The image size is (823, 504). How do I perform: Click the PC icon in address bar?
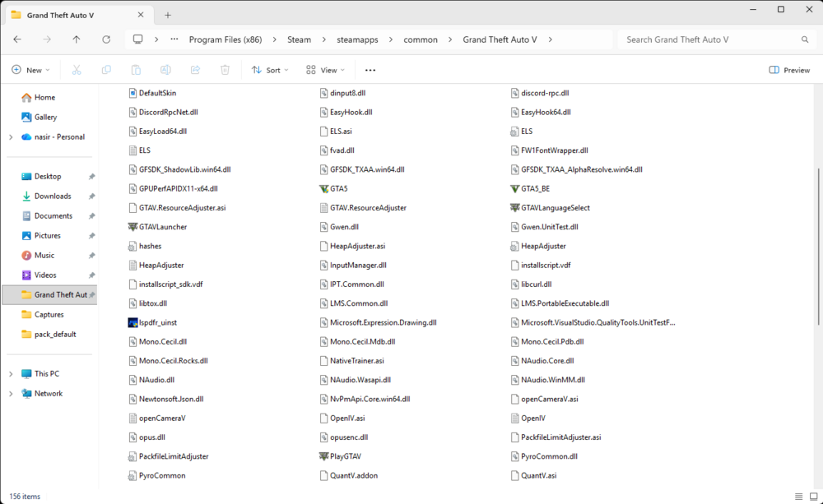pos(137,39)
